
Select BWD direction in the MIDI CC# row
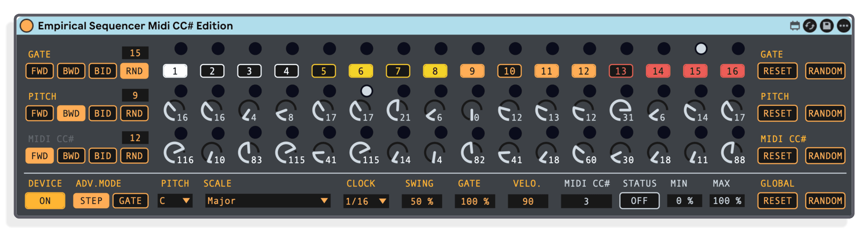point(71,156)
